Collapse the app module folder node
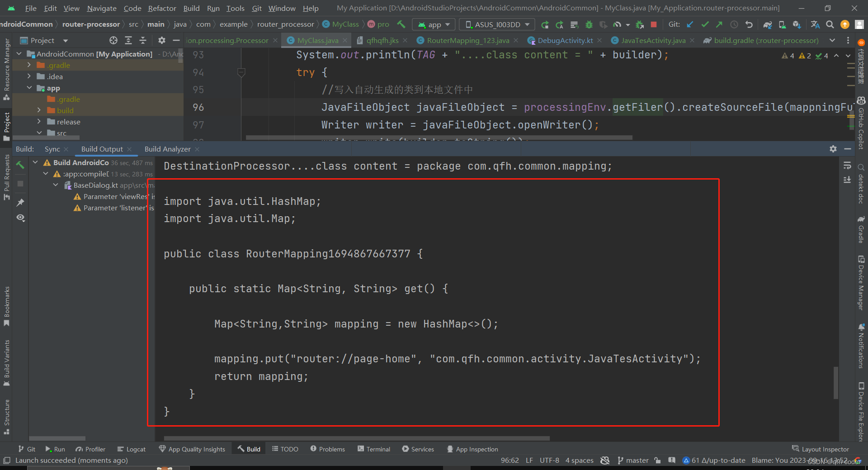868x470 pixels. [29, 88]
